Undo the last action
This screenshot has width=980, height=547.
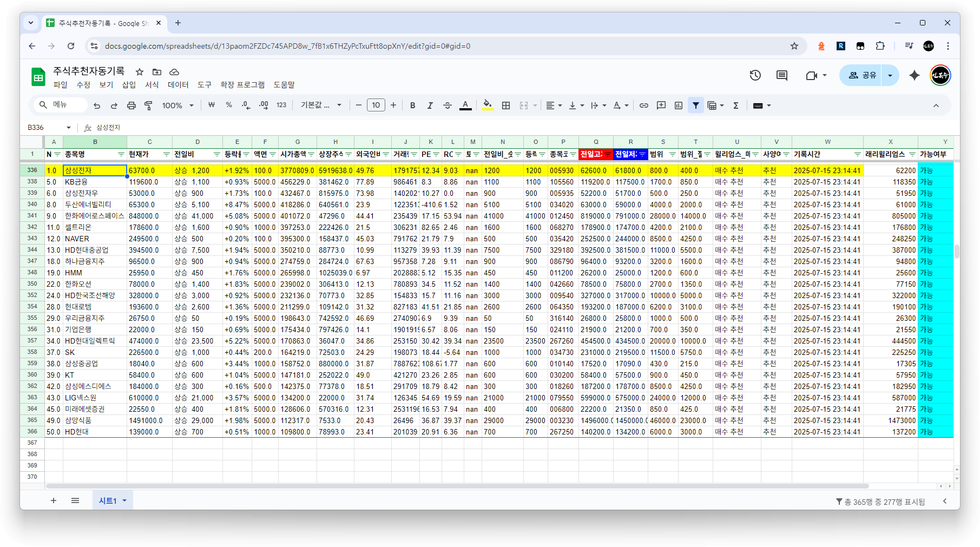[x=97, y=106]
